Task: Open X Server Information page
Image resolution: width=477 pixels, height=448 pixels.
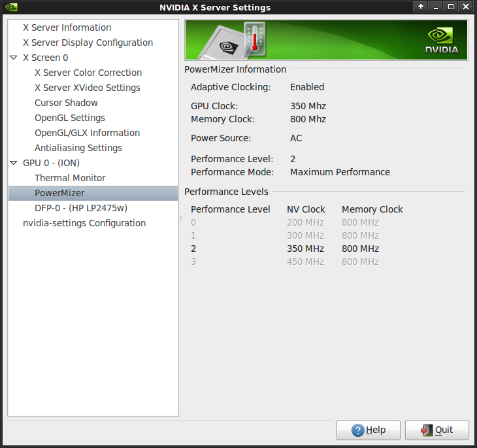Action: click(67, 27)
